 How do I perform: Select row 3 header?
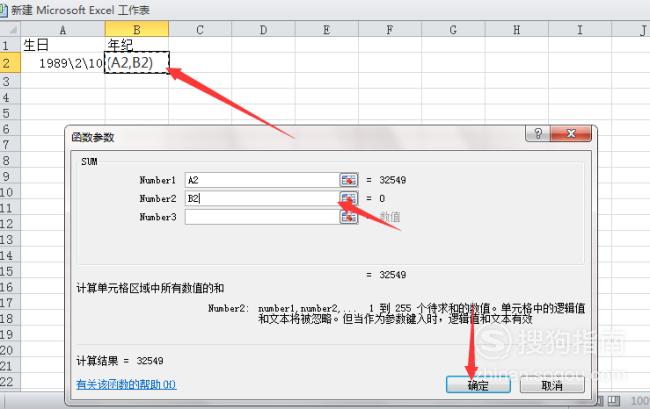(x=10, y=81)
